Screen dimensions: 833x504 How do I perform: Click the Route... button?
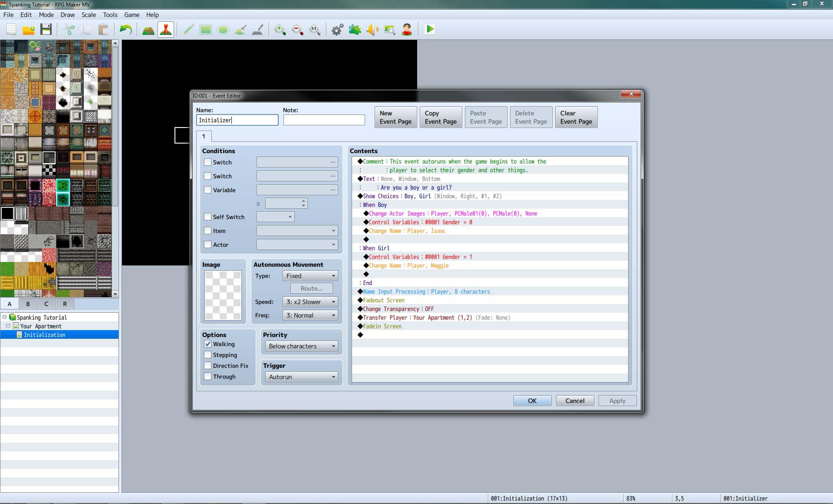312,288
